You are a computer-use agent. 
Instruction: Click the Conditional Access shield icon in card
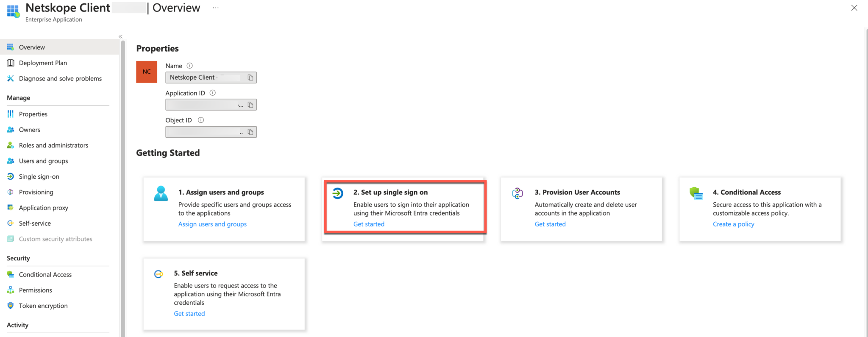[696, 193]
